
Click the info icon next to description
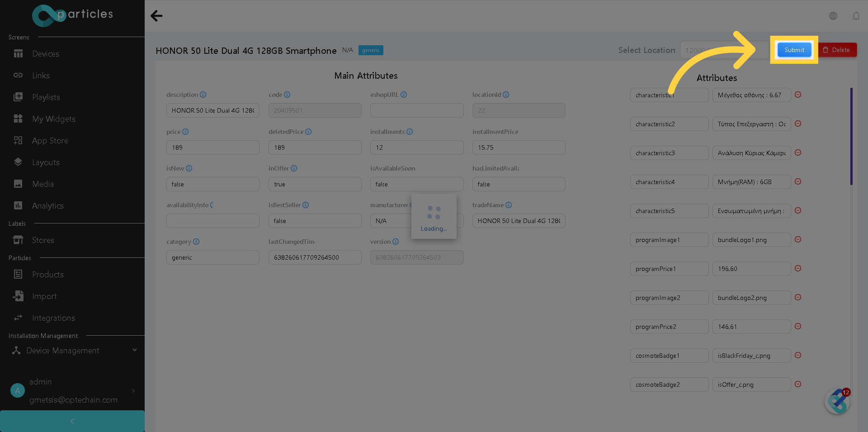(x=203, y=95)
